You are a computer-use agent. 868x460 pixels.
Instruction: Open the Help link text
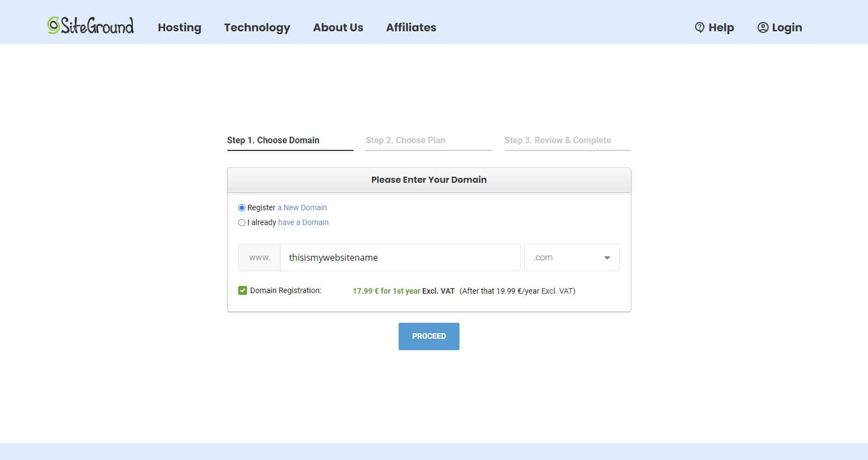coord(721,27)
